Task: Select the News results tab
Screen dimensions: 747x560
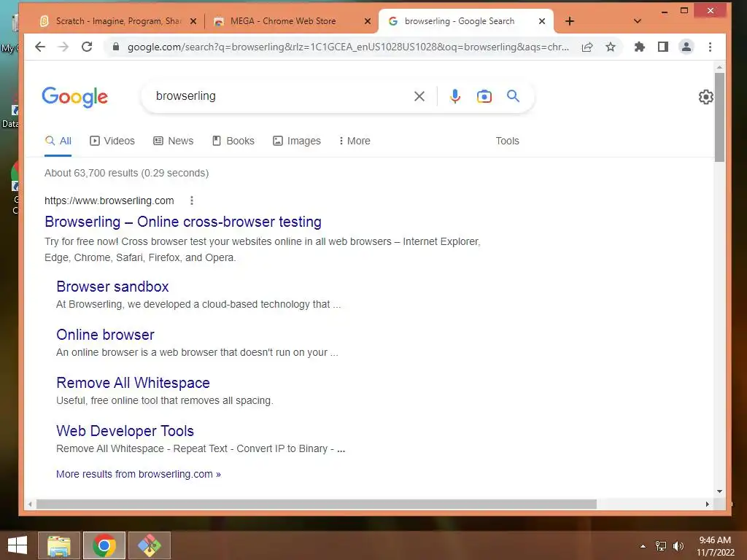Action: (x=174, y=141)
